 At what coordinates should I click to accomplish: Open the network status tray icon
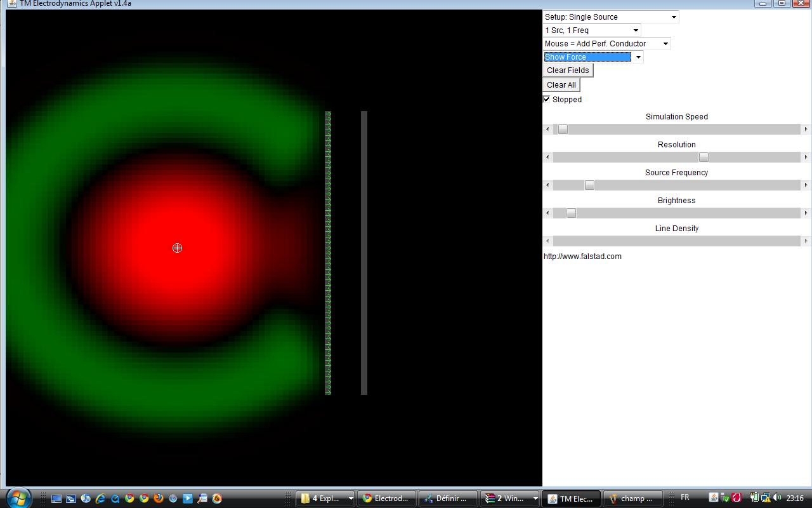point(766,498)
